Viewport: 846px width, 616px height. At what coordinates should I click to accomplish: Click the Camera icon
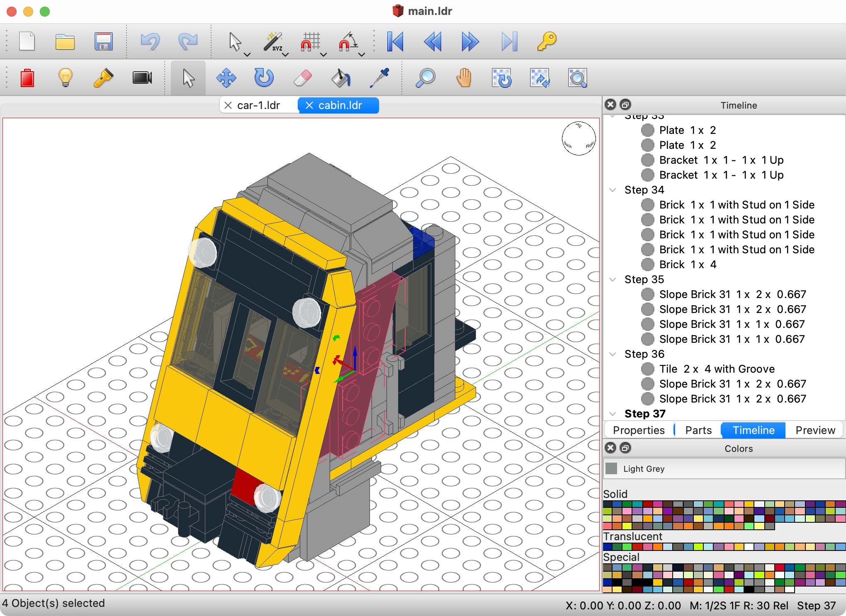coord(142,78)
